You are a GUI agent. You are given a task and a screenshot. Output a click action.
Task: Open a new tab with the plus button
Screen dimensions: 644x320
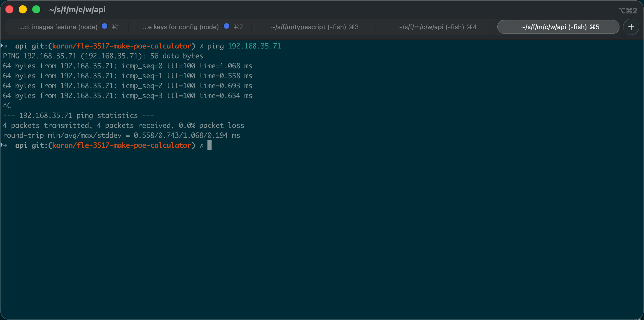[631, 27]
